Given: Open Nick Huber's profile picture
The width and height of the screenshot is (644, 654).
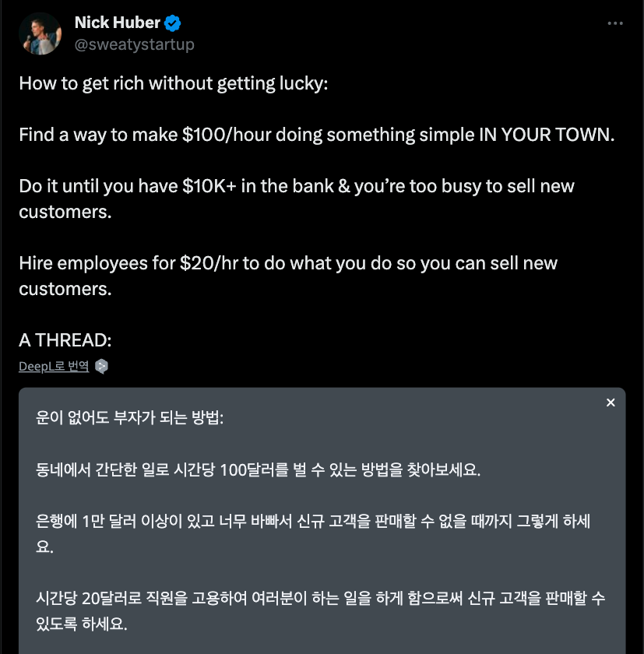Looking at the screenshot, I should click(x=40, y=33).
